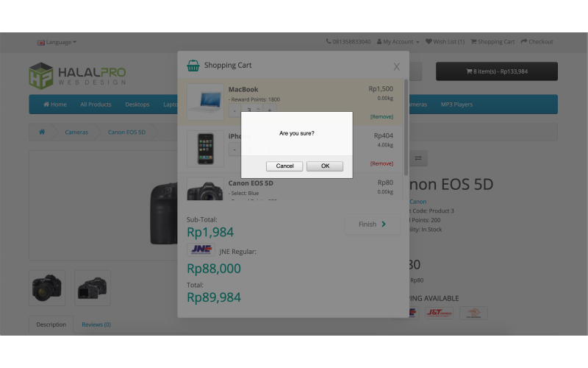588x368 pixels.
Task: Switch to the Reviews (0) tab
Action: 96,325
